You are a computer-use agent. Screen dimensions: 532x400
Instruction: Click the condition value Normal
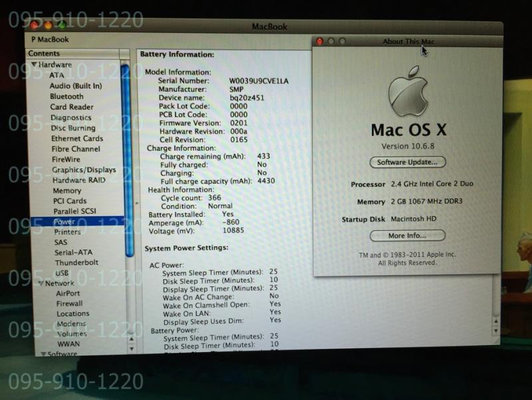(x=220, y=206)
